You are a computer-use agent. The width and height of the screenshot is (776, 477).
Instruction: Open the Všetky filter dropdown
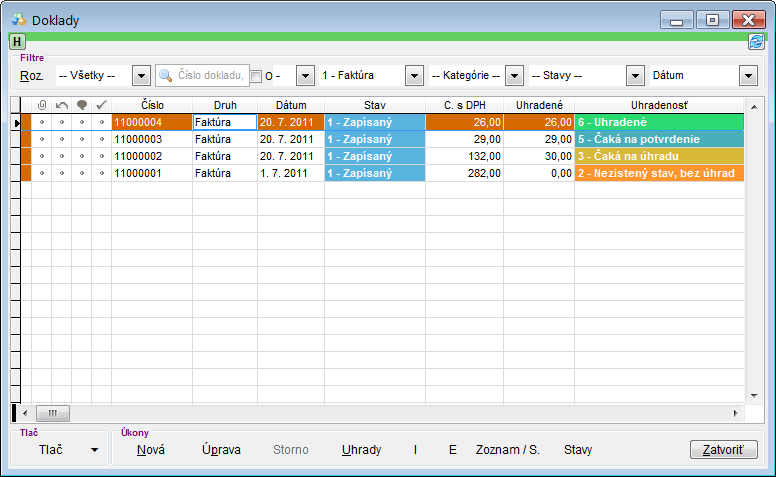click(x=141, y=76)
